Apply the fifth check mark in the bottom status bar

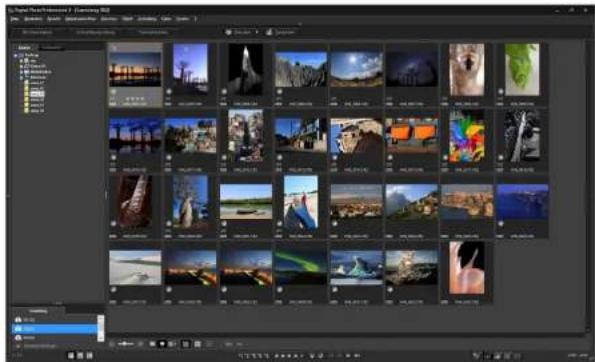click(266, 356)
